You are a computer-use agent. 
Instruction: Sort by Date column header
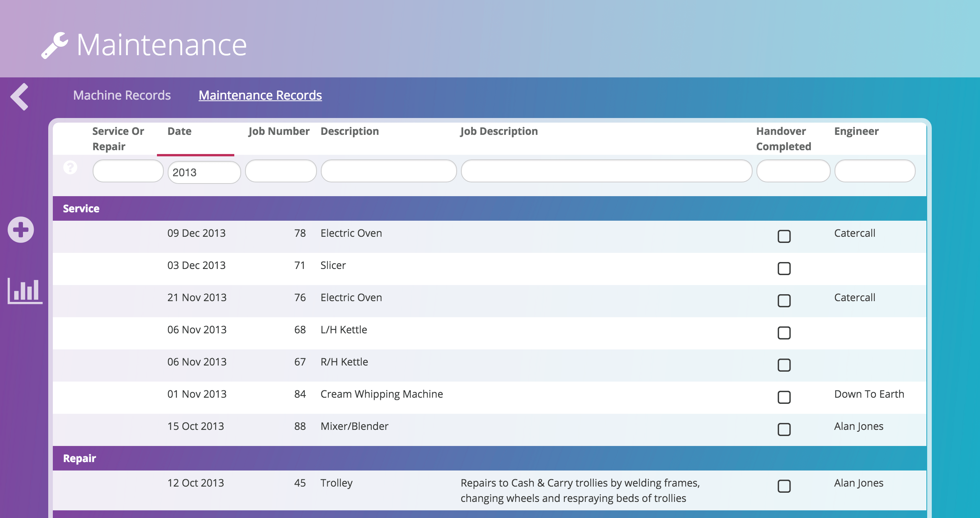[180, 131]
